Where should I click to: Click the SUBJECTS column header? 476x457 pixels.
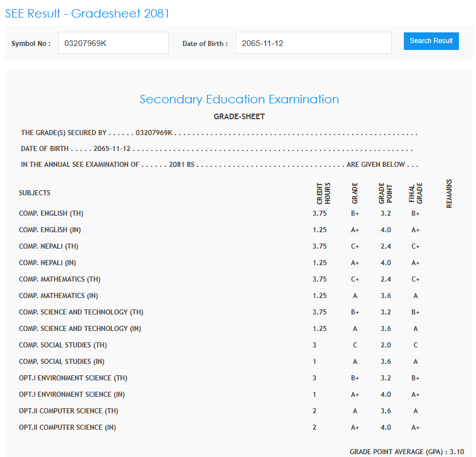point(35,193)
